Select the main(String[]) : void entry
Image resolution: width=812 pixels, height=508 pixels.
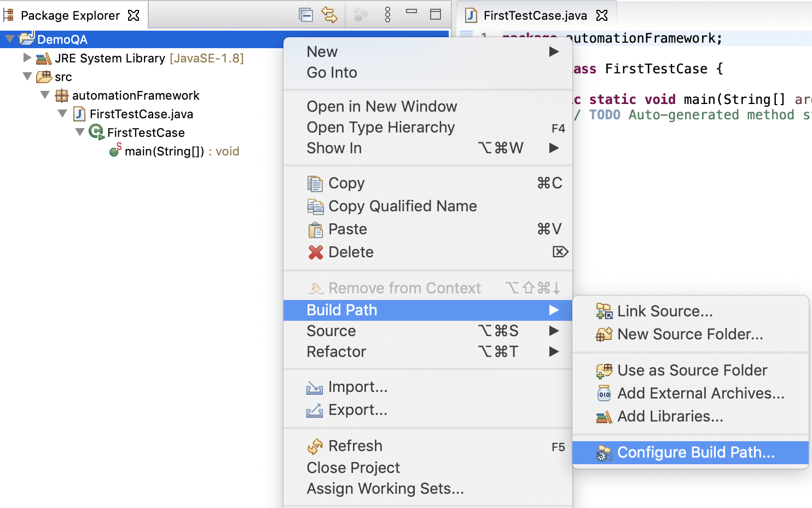click(x=182, y=151)
